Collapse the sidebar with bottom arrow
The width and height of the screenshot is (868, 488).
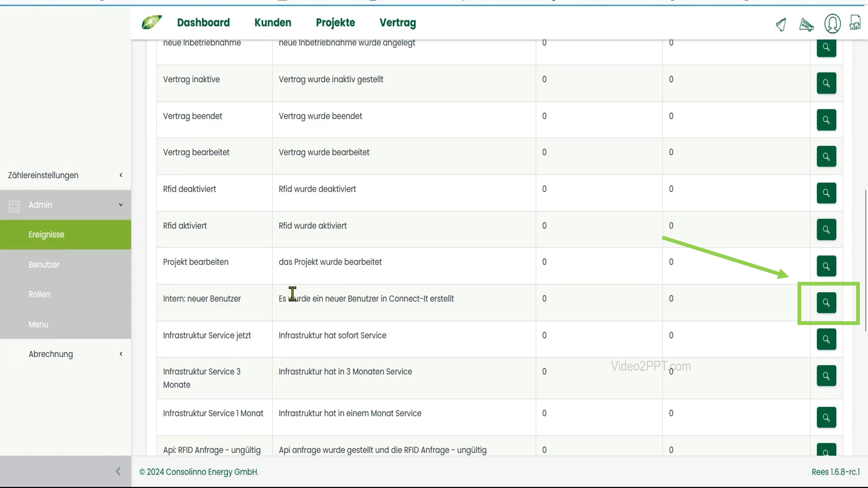click(118, 471)
